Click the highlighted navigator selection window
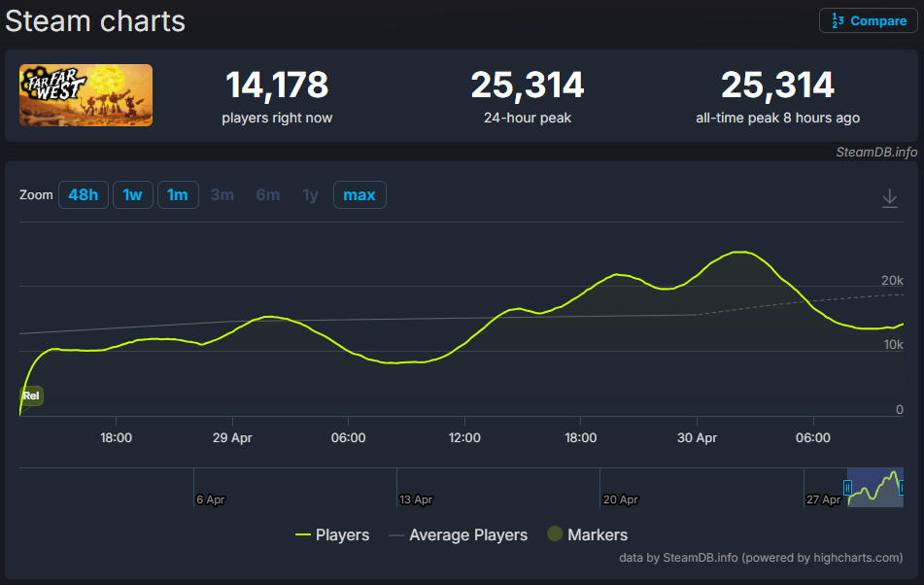 (875, 487)
